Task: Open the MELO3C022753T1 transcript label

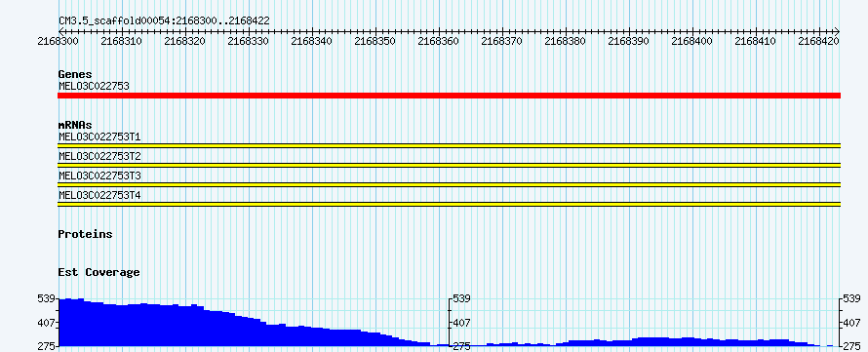Action: click(99, 137)
